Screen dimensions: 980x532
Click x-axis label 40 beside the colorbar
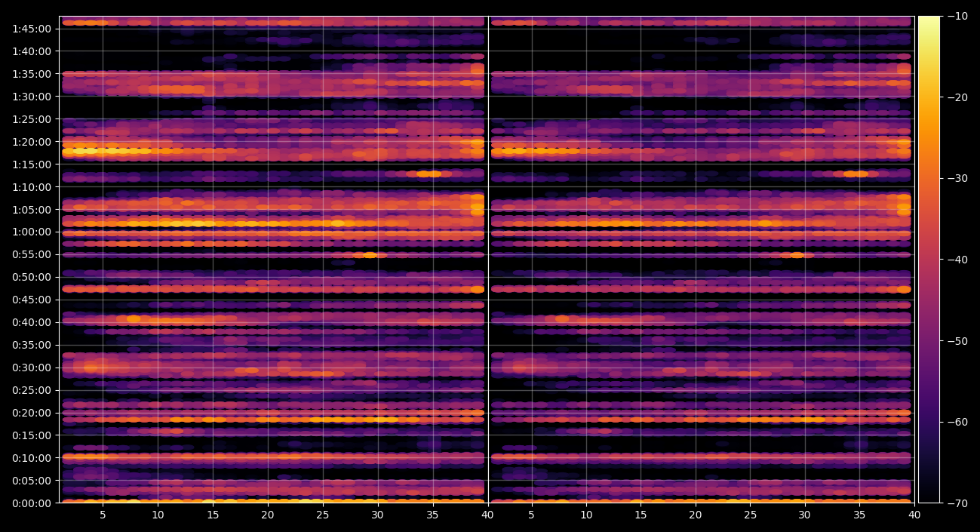[914, 515]
